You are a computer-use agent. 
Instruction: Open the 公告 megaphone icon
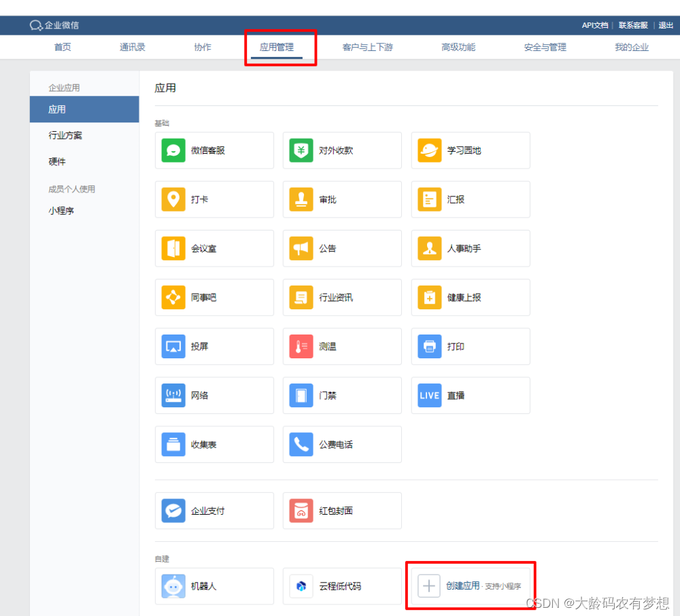click(x=301, y=248)
